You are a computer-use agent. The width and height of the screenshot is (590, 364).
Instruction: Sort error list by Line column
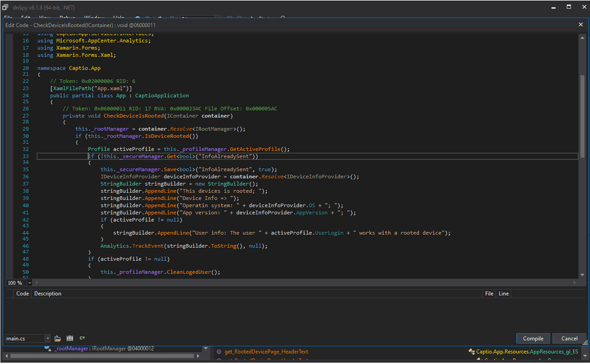(504, 294)
